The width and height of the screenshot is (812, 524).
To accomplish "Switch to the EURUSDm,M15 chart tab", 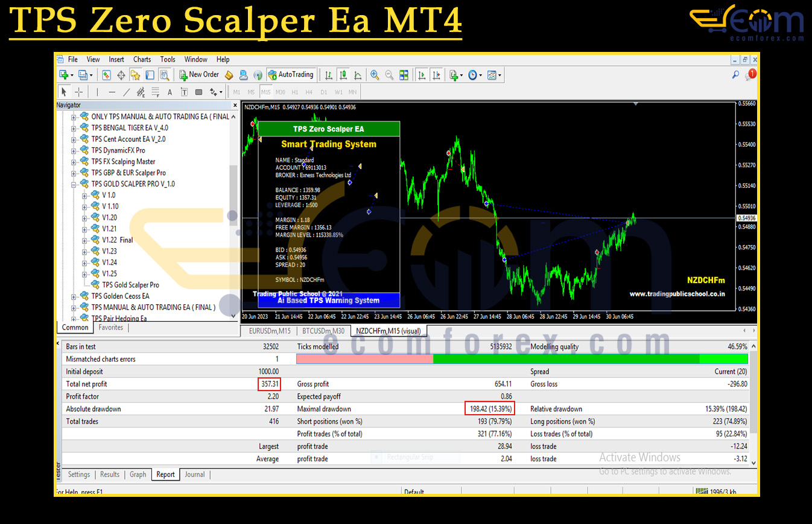I will [268, 330].
